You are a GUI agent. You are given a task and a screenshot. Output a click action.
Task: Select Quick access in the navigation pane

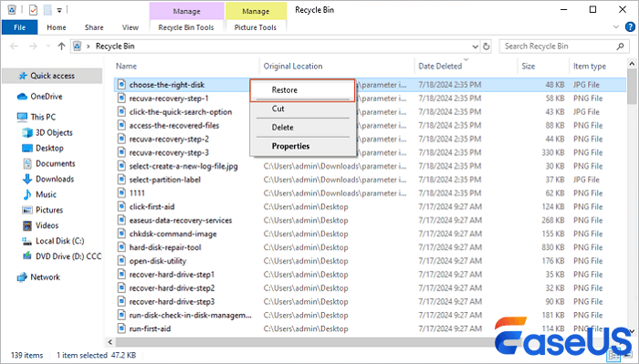[x=52, y=76]
